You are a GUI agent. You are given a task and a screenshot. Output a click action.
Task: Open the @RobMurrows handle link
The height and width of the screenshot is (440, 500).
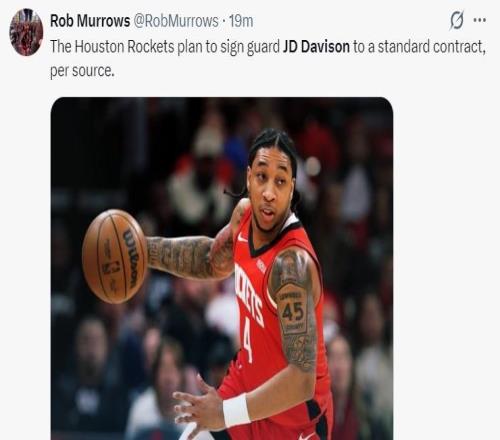pos(176,21)
